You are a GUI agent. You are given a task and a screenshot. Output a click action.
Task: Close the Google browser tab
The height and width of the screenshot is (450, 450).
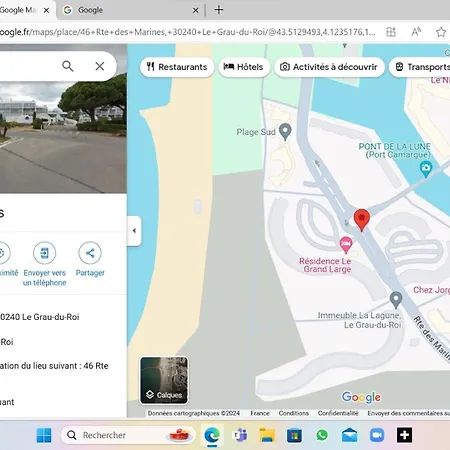click(196, 10)
